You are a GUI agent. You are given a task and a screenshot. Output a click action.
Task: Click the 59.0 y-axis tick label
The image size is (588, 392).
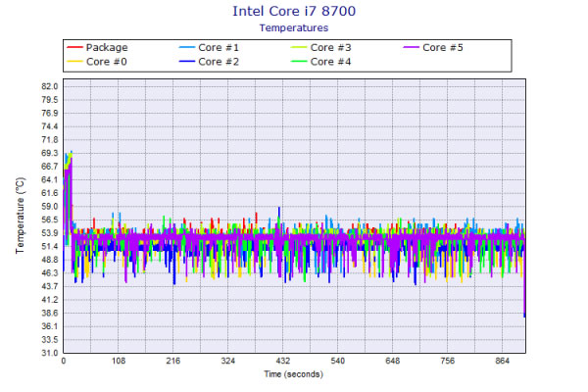tap(50, 207)
